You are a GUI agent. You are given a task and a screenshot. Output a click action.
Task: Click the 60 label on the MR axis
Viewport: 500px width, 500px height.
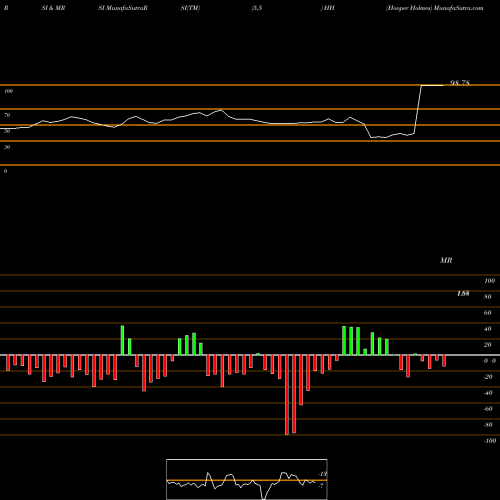487,313
